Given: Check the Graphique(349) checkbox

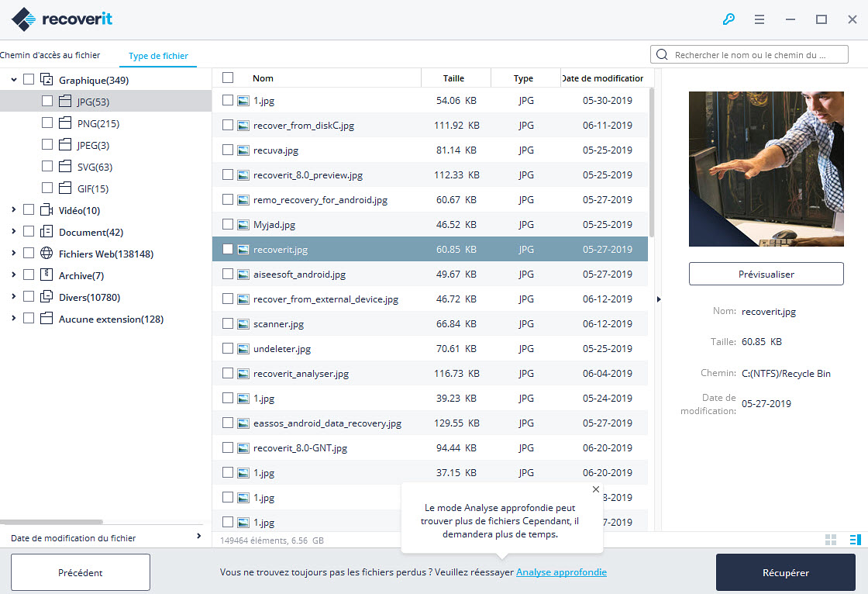Looking at the screenshot, I should click(x=29, y=79).
